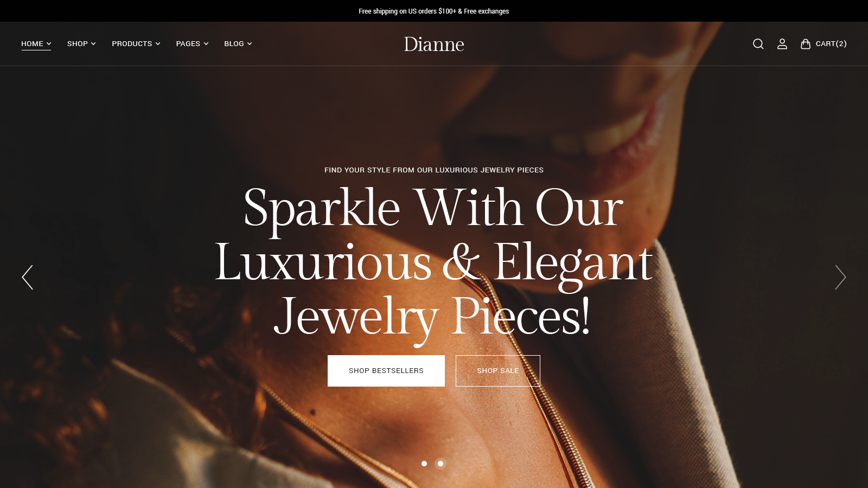Click the Shop Bestsellers button

click(386, 371)
